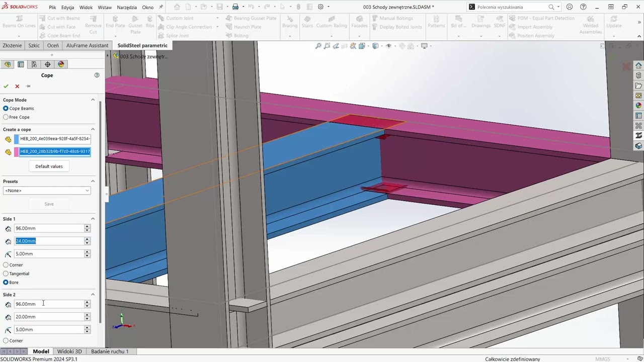
Task: Select Side 1 Tangential radio option
Action: coord(6,274)
